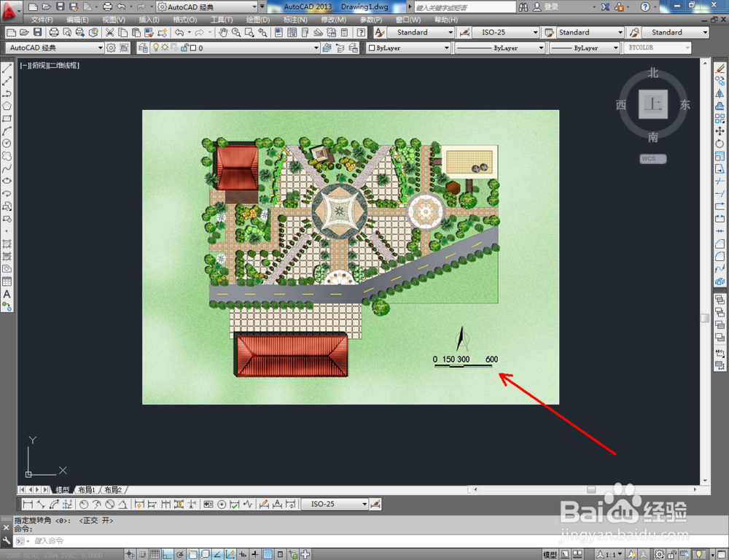Switch to the 布局2 layout tab

click(x=113, y=490)
